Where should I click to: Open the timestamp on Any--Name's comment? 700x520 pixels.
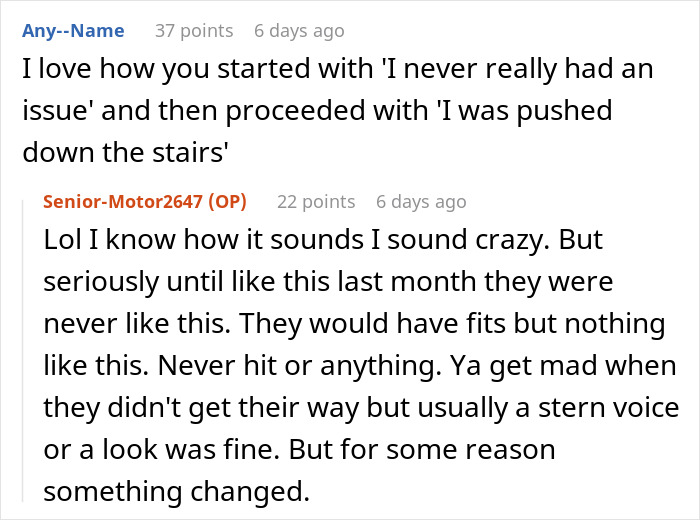tap(299, 30)
